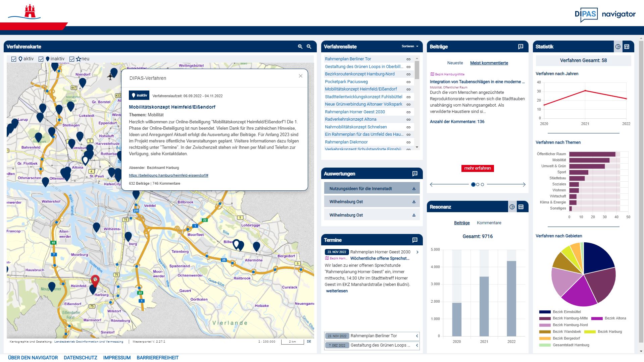Click page scrollbar down arrow
The height and width of the screenshot is (362, 644).
pyautogui.click(x=641, y=351)
